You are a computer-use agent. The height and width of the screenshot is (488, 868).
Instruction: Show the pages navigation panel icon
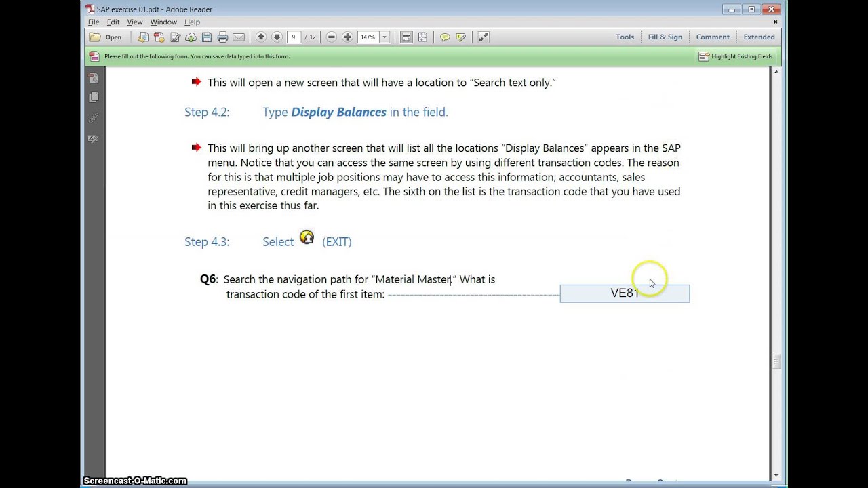(94, 98)
